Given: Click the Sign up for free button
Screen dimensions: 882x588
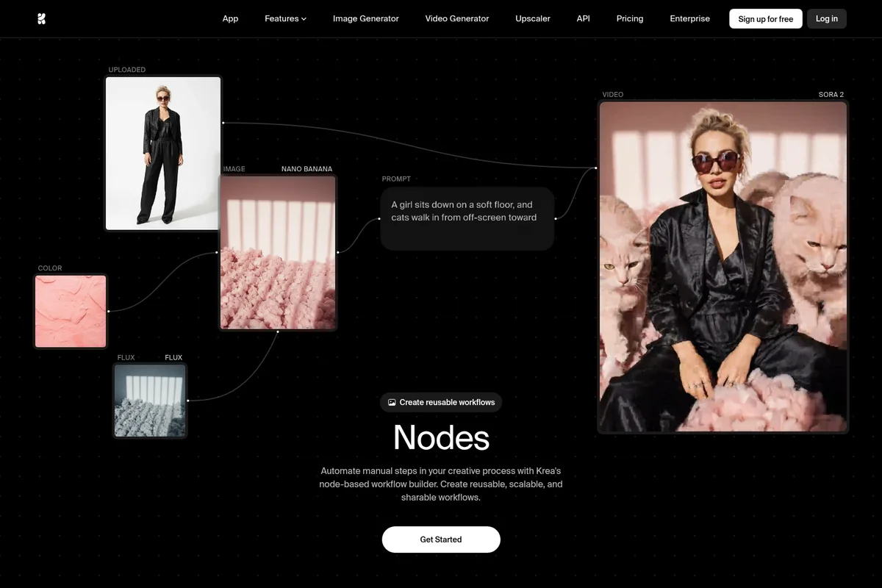Looking at the screenshot, I should point(765,18).
